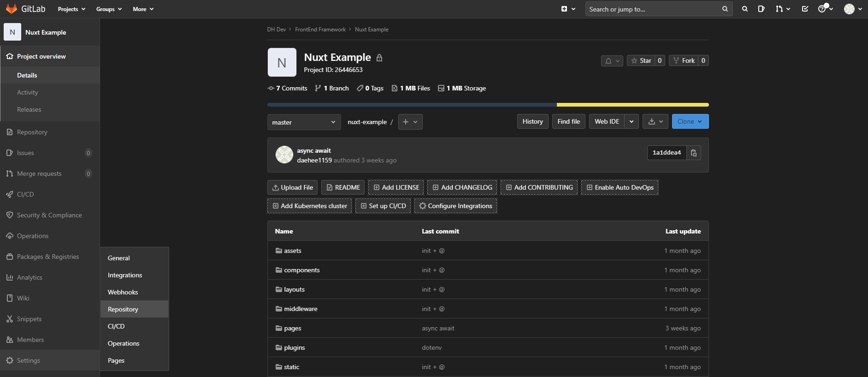Screen dimensions: 868x377
Task: Click Add LICENSE button
Action: click(396, 187)
